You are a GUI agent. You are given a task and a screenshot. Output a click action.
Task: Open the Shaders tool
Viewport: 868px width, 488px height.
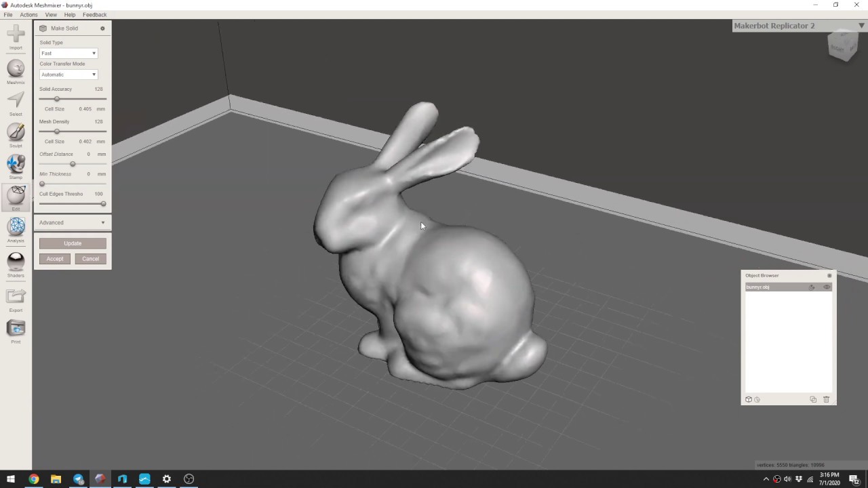16,264
